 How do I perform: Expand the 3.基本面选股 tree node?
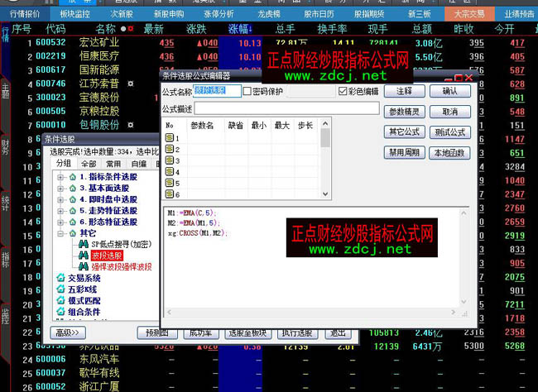point(60,189)
